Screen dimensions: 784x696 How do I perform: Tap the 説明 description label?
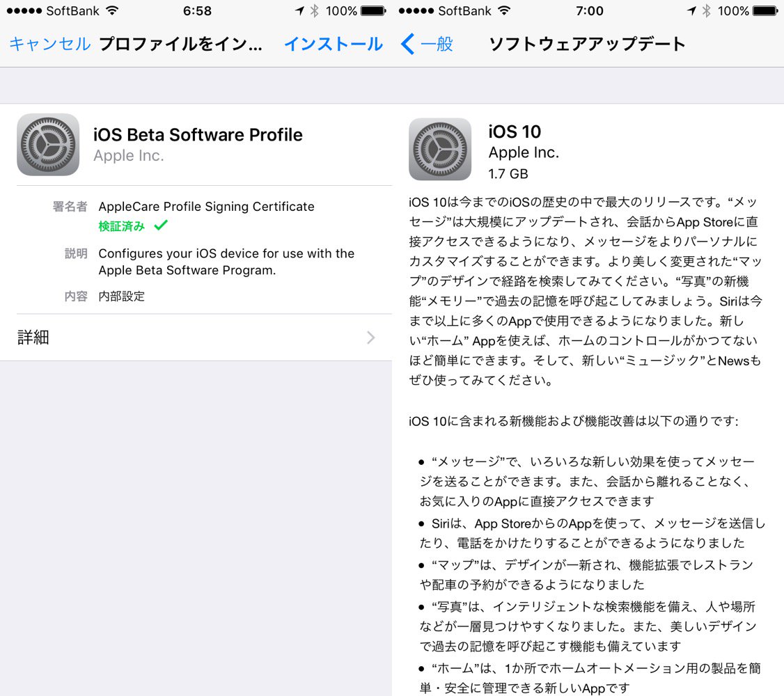[x=76, y=253]
